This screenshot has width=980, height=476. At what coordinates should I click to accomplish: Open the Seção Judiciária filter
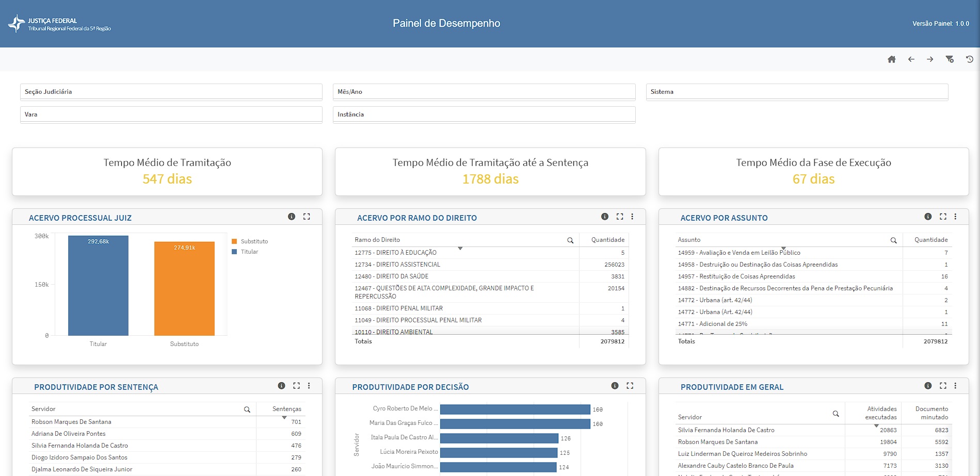pyautogui.click(x=171, y=92)
